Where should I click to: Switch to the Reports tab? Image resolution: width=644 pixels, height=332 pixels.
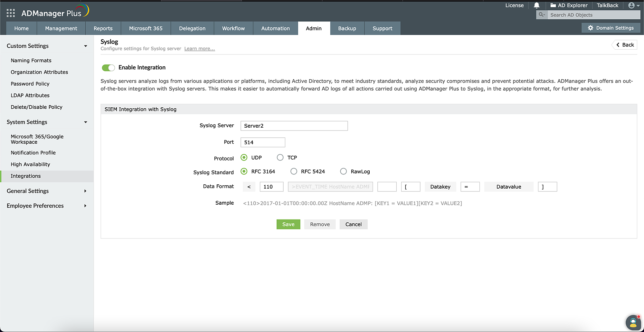click(x=103, y=28)
